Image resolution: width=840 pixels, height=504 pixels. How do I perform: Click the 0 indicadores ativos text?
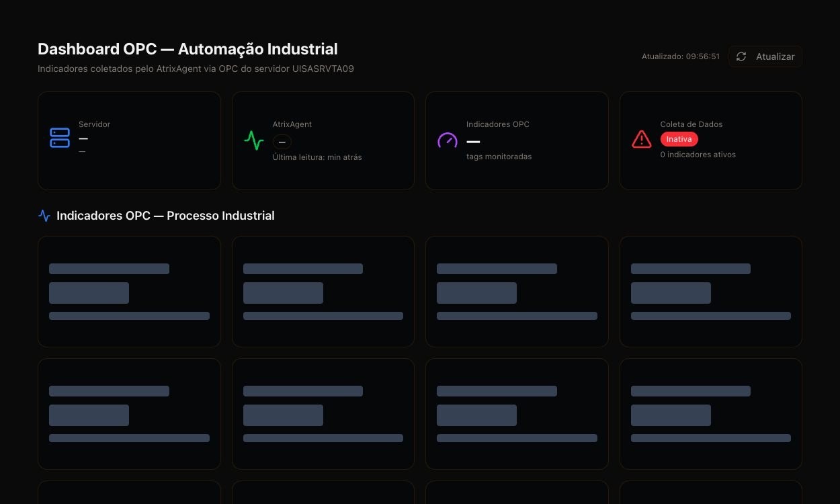tap(698, 155)
